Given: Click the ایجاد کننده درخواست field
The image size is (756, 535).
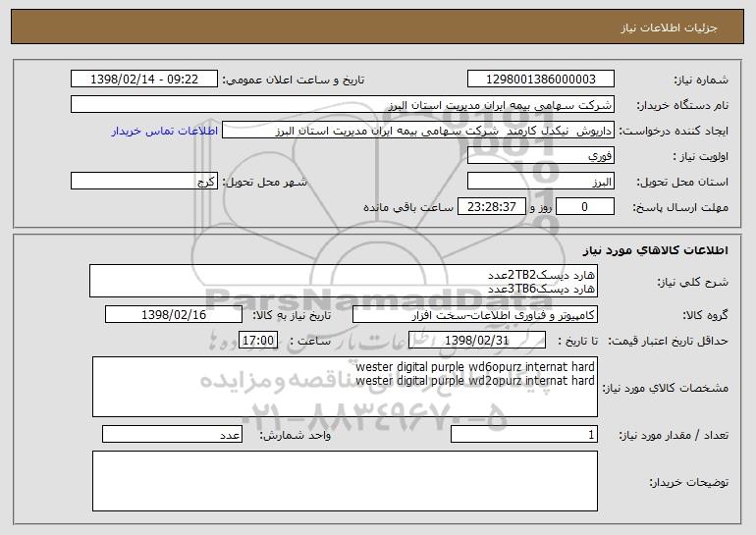Looking at the screenshot, I should [x=418, y=131].
